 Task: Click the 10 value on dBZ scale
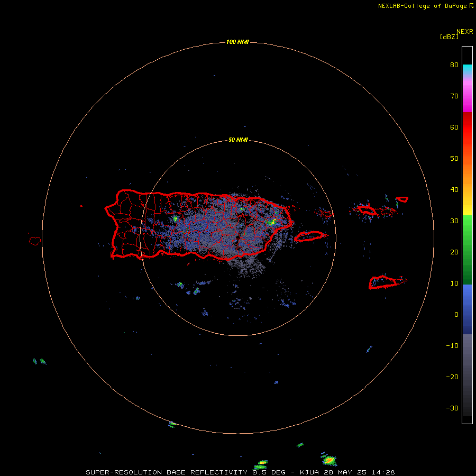click(454, 283)
